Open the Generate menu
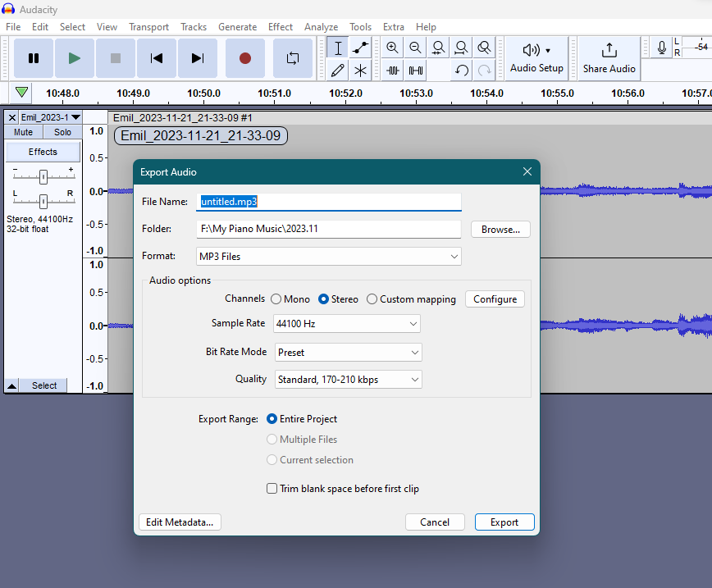Screen dimensions: 712x588 pos(237,26)
